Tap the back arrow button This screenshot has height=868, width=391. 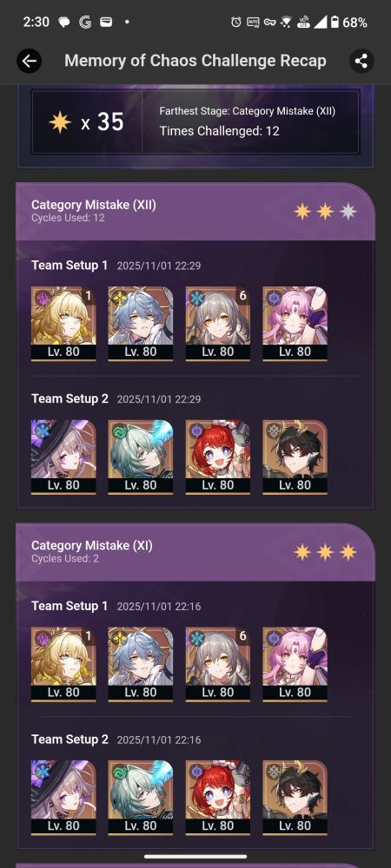click(x=29, y=61)
